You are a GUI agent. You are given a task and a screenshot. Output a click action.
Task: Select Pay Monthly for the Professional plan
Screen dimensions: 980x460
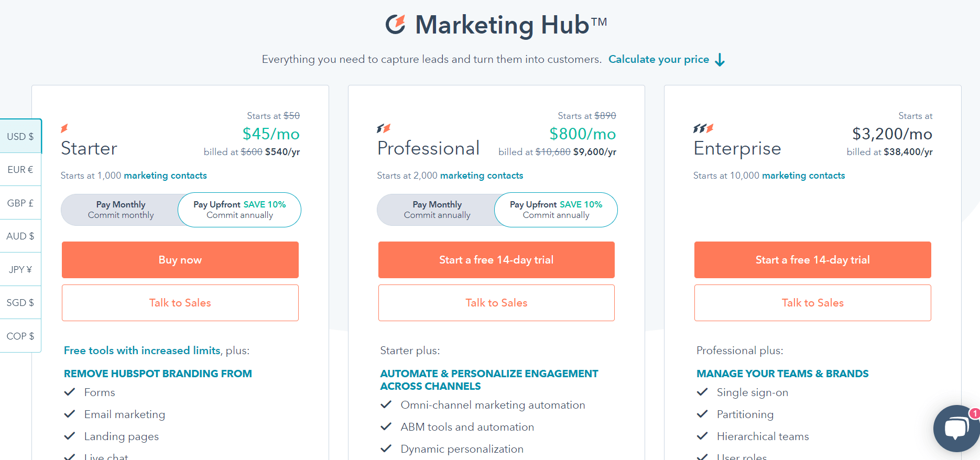coord(437,210)
